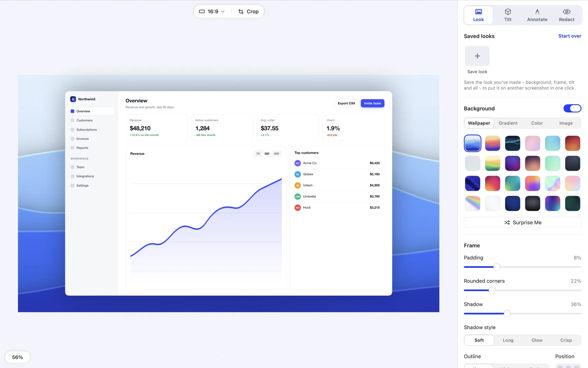Click the Surprise Me button

point(522,223)
